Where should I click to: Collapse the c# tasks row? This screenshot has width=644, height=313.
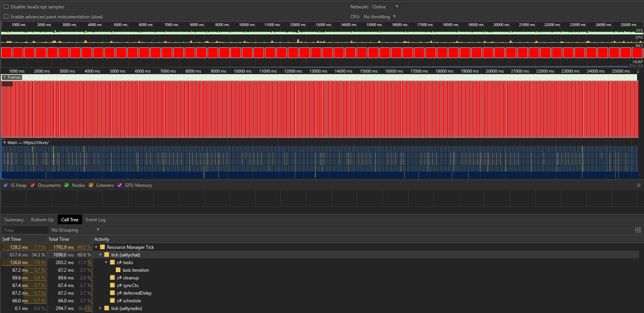pyautogui.click(x=106, y=263)
